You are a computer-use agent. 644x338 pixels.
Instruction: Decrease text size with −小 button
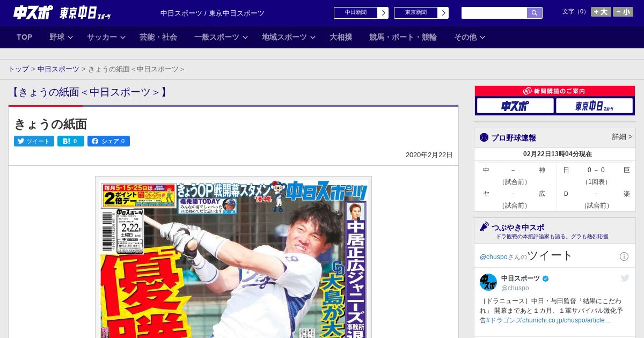coord(623,12)
